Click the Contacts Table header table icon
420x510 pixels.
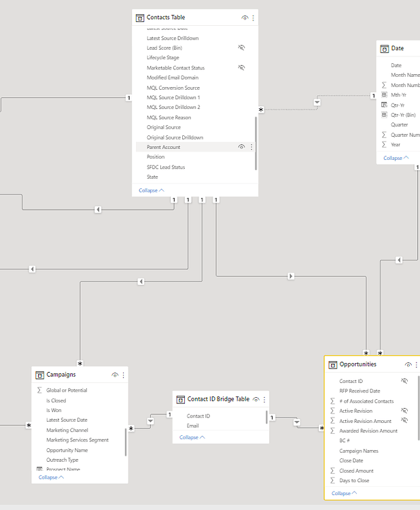click(x=140, y=18)
